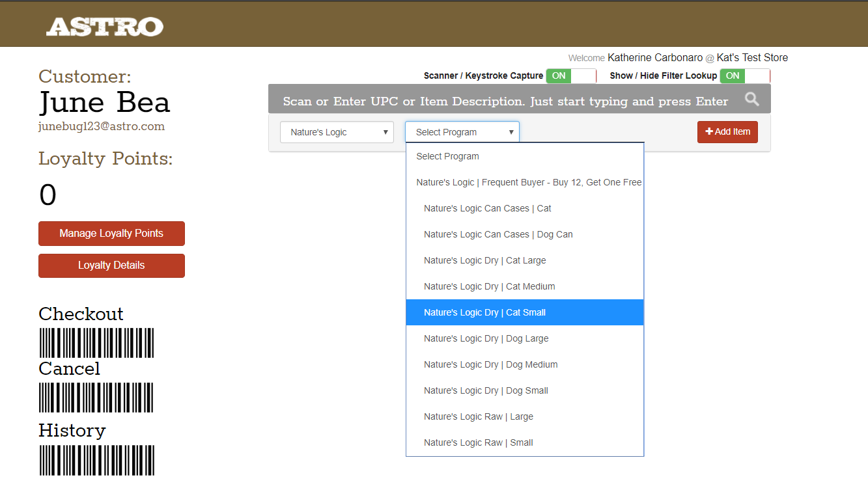Screen dimensions: 868x488
Task: Open Manage Loyalty Points
Action: coord(111,234)
